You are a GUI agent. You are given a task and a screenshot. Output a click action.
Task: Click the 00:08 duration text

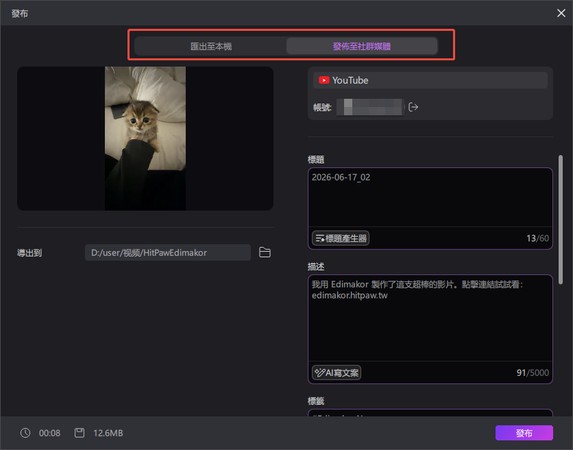(50, 433)
